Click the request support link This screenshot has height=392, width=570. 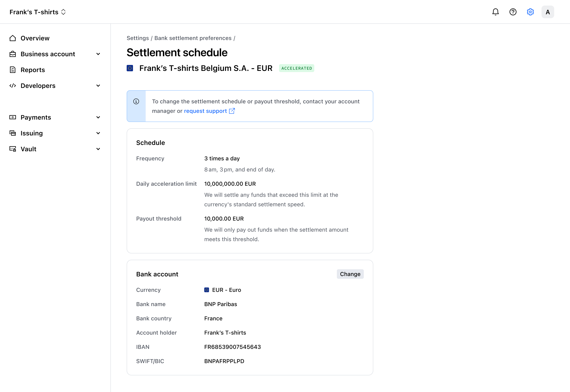tap(205, 111)
